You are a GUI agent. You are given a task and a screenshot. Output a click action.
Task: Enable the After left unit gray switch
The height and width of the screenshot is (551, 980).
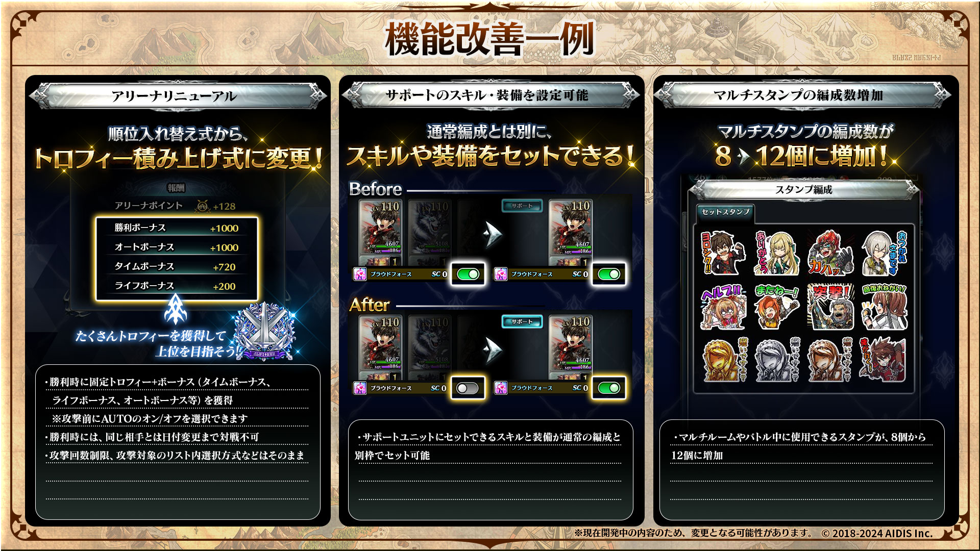(468, 388)
